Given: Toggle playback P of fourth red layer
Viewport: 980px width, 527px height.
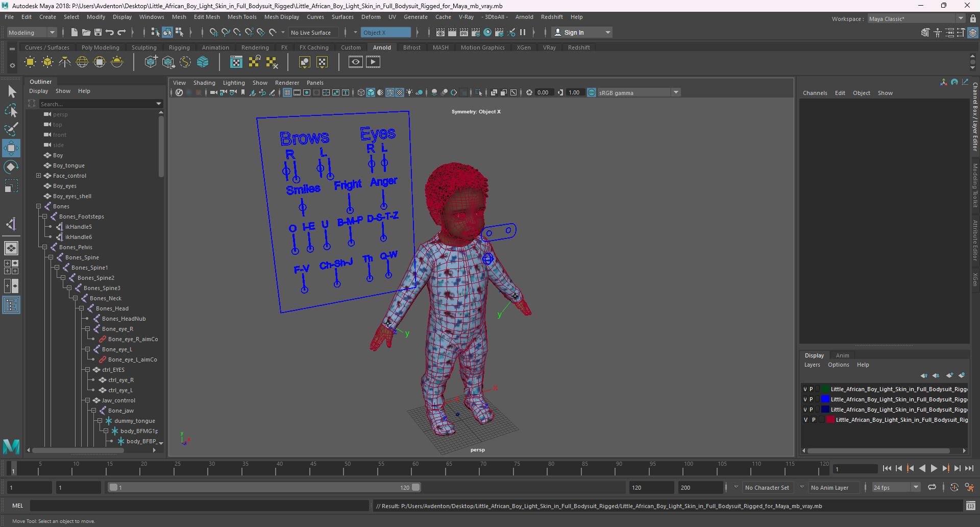Looking at the screenshot, I should pyautogui.click(x=814, y=420).
